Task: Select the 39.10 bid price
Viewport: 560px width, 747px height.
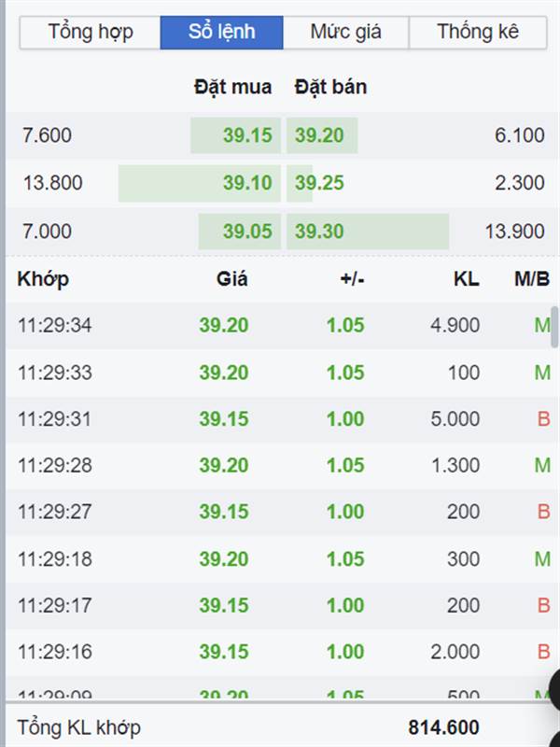Action: coord(247,183)
